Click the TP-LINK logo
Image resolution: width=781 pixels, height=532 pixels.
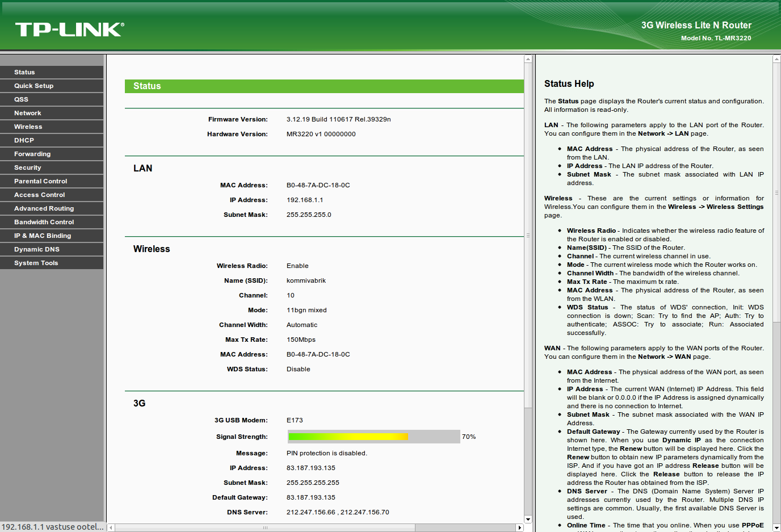pyautogui.click(x=69, y=30)
